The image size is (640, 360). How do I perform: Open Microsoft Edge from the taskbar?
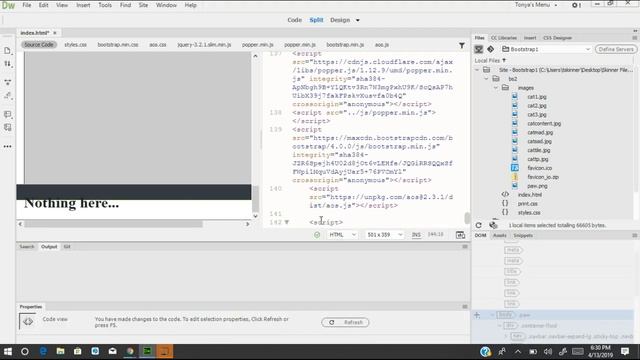tap(43, 351)
